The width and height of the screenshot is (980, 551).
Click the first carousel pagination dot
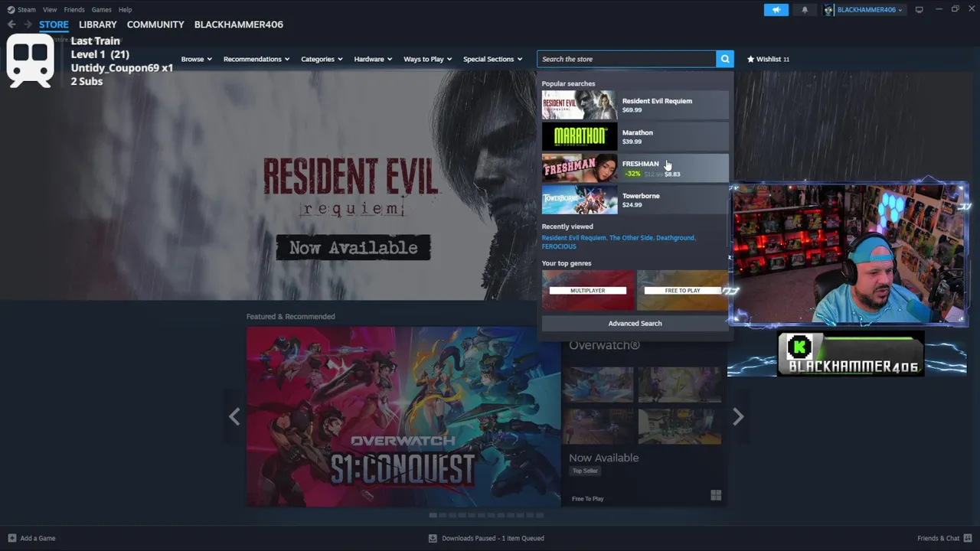(x=433, y=515)
